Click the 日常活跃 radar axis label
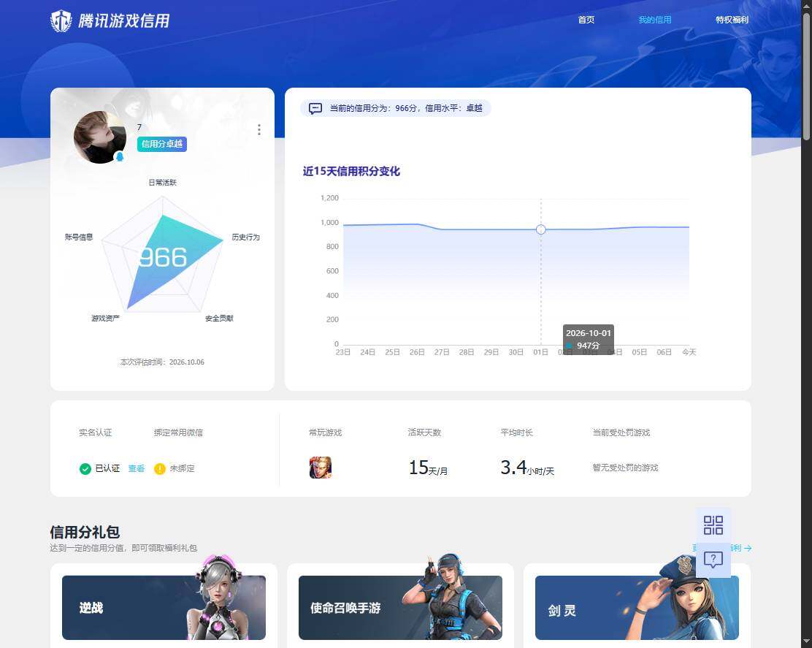The height and width of the screenshot is (648, 812). coord(163,183)
